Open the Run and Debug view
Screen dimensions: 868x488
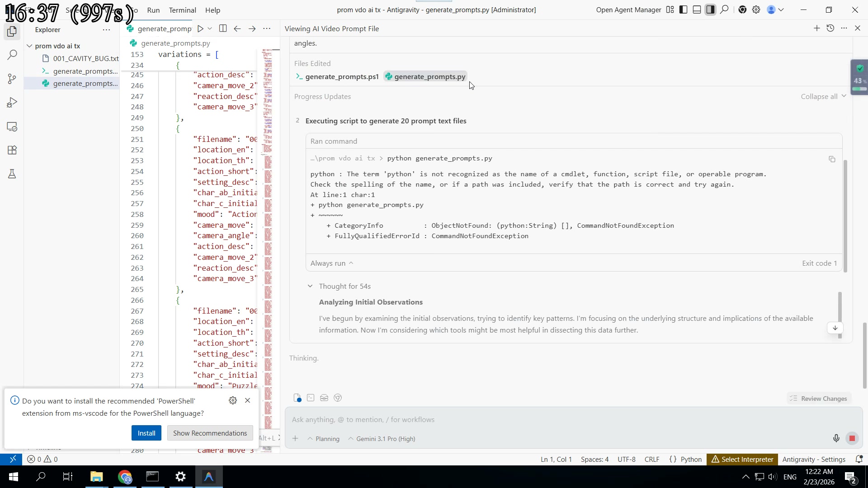tap(12, 102)
